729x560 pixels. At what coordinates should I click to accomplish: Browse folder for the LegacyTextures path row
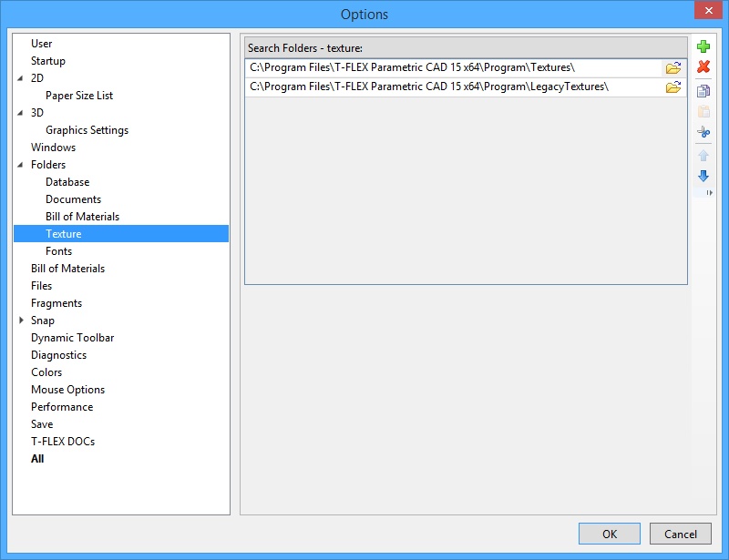(673, 87)
